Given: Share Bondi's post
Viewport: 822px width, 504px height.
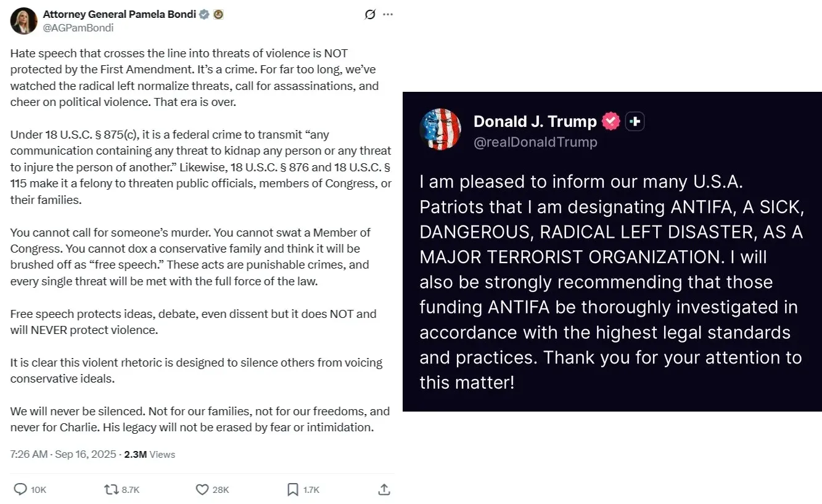Looking at the screenshot, I should point(383,489).
